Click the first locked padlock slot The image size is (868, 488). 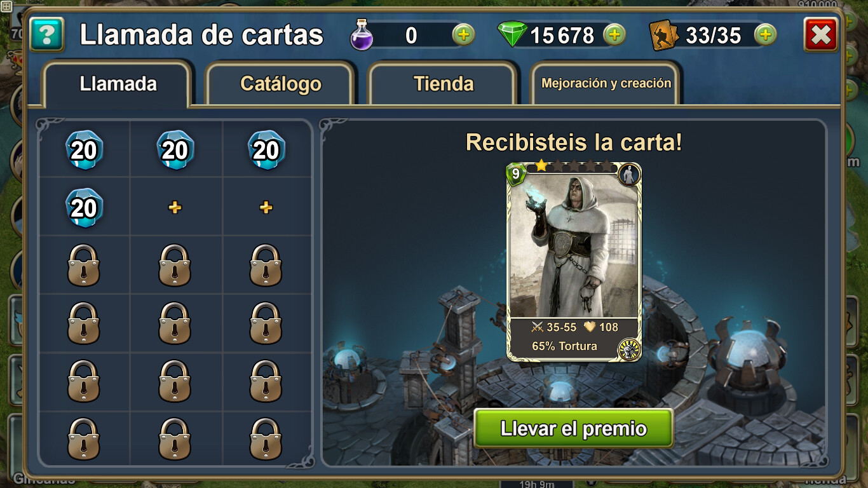84,265
